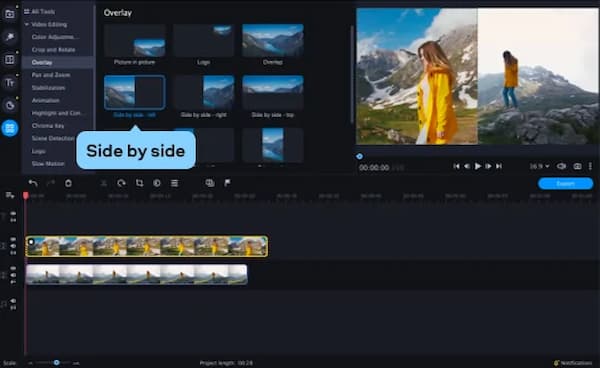Select the crop tool in timeline toolbar

tap(139, 183)
